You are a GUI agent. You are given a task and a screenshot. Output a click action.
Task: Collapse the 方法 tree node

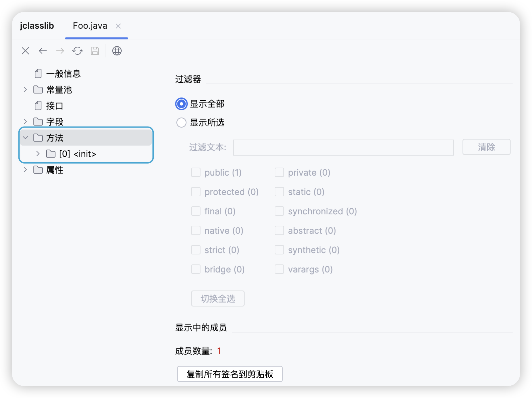25,138
